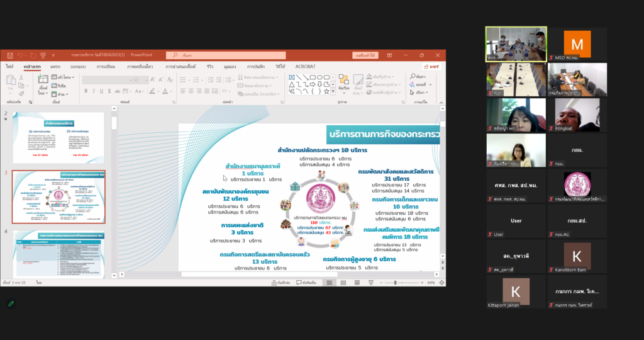Click the Save icon in PowerPoint title bar
The height and width of the screenshot is (340, 644).
10,55
